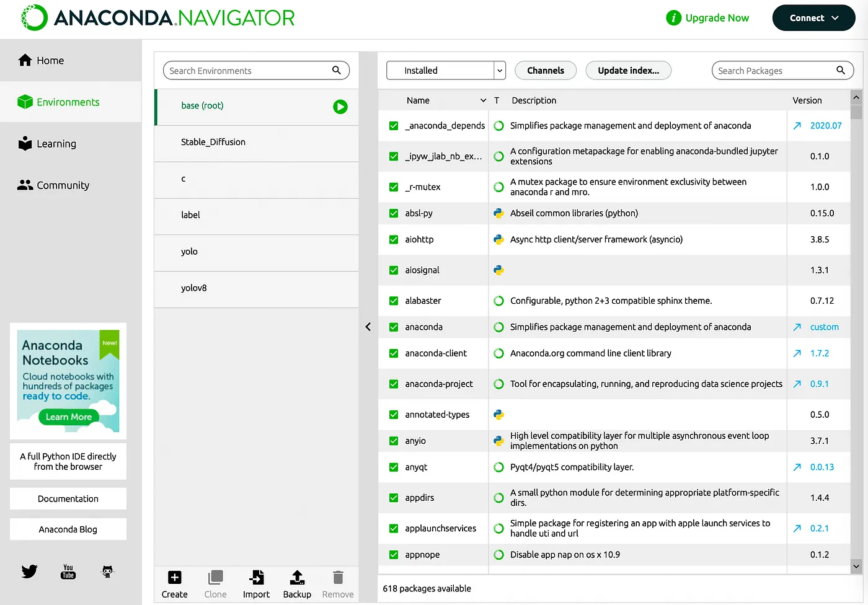The width and height of the screenshot is (868, 605).
Task: Uncheck the aiohttp package checkbox
Action: click(x=394, y=239)
